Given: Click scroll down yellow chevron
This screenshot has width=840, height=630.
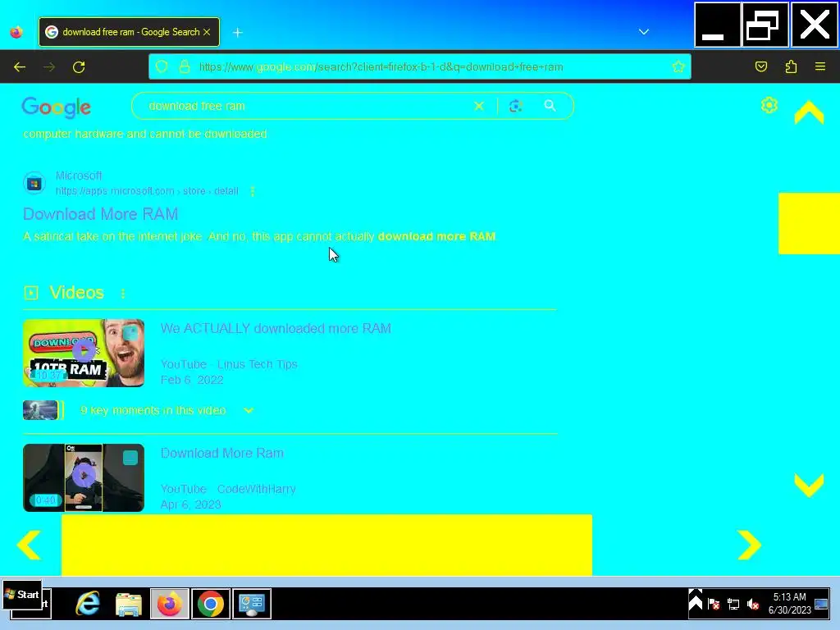Looking at the screenshot, I should (x=809, y=486).
